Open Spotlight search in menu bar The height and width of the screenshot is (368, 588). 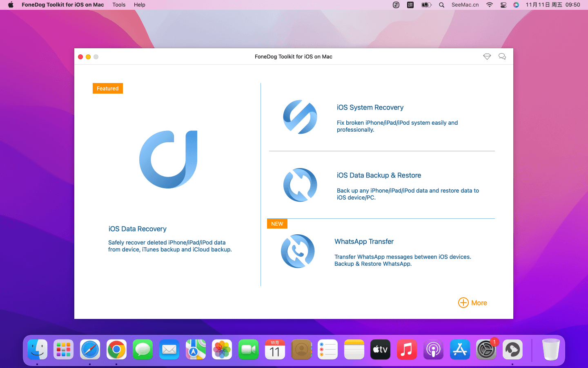point(441,5)
